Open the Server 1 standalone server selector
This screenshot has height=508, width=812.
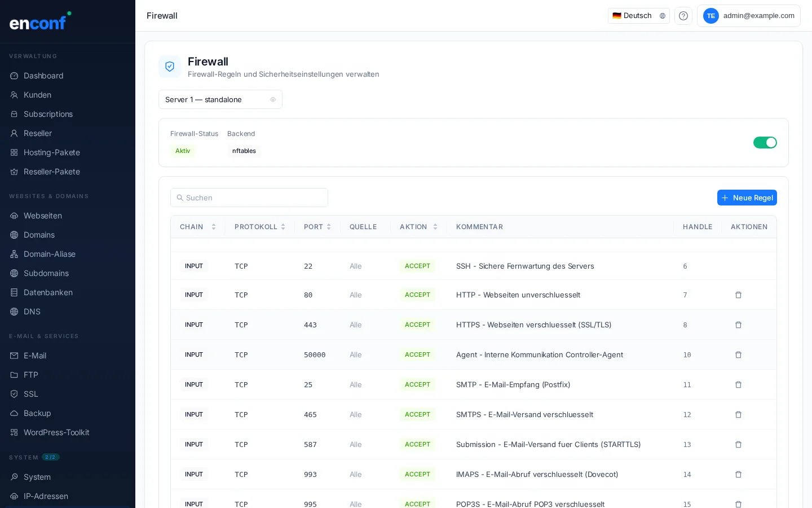pyautogui.click(x=220, y=99)
